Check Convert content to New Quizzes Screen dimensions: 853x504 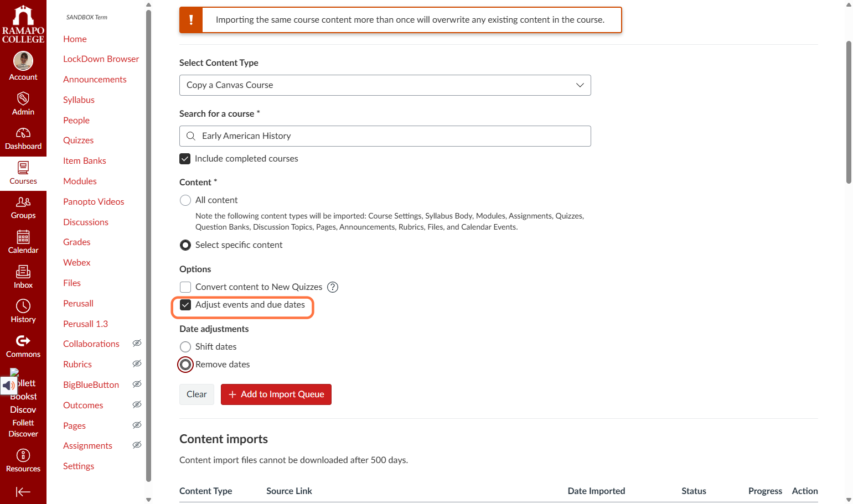coord(185,287)
